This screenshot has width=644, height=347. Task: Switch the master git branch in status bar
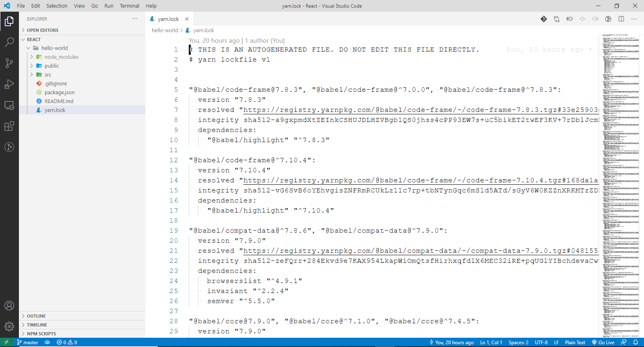click(x=28, y=342)
